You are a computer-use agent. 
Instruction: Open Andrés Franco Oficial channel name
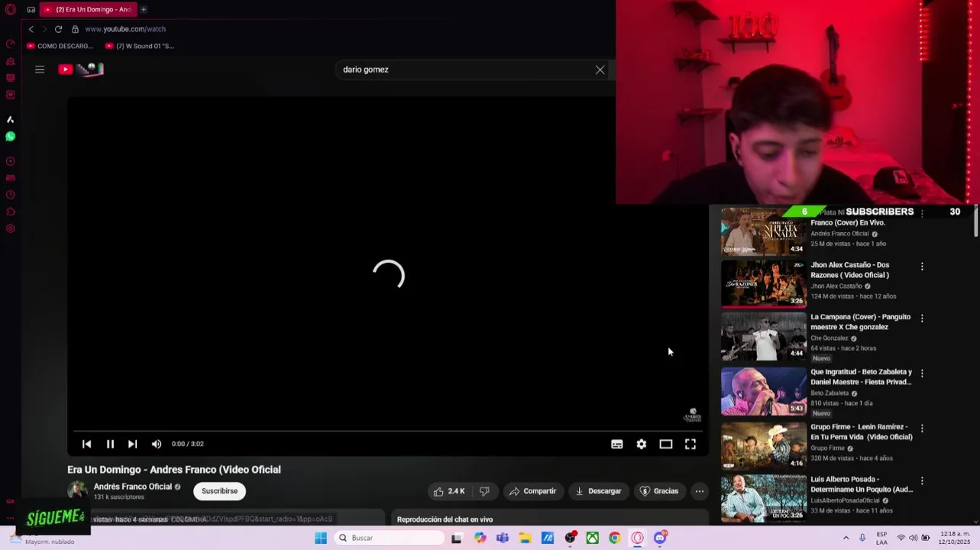132,487
